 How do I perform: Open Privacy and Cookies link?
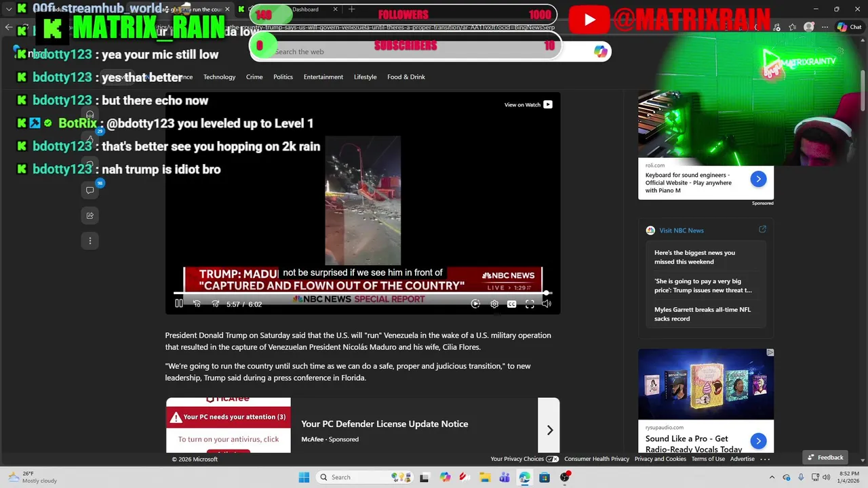coord(660,459)
